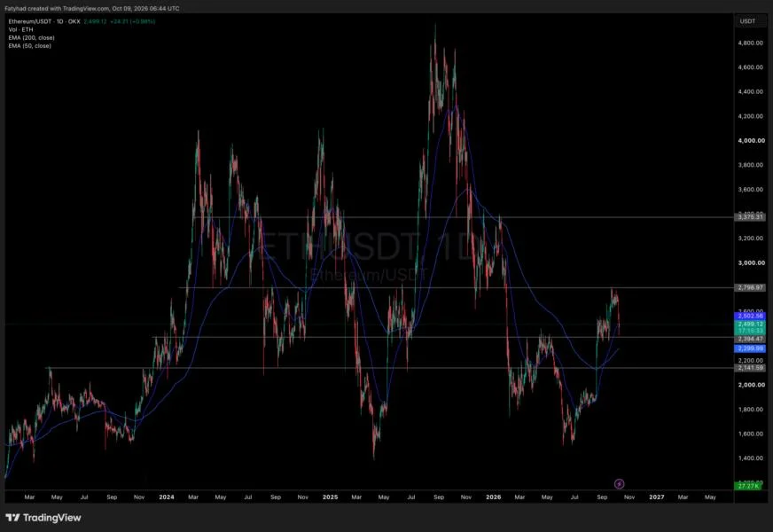Click the 2025 year label on time axis

coord(330,497)
